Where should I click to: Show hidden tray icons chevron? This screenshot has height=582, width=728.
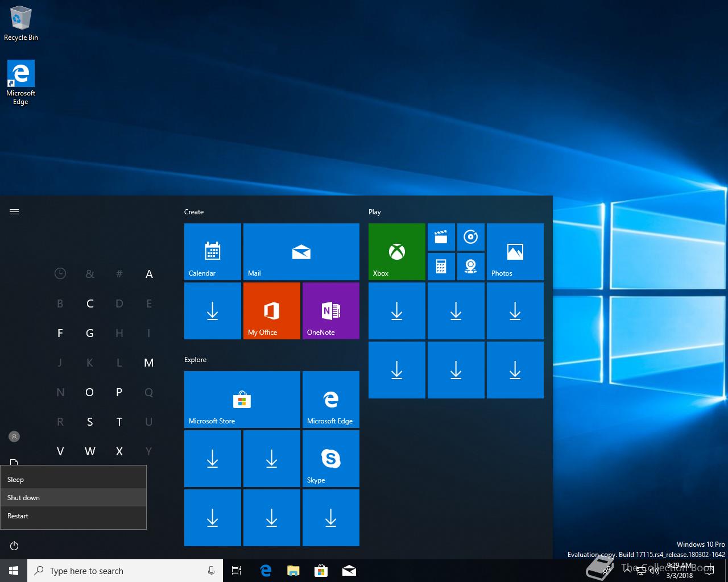pos(627,571)
